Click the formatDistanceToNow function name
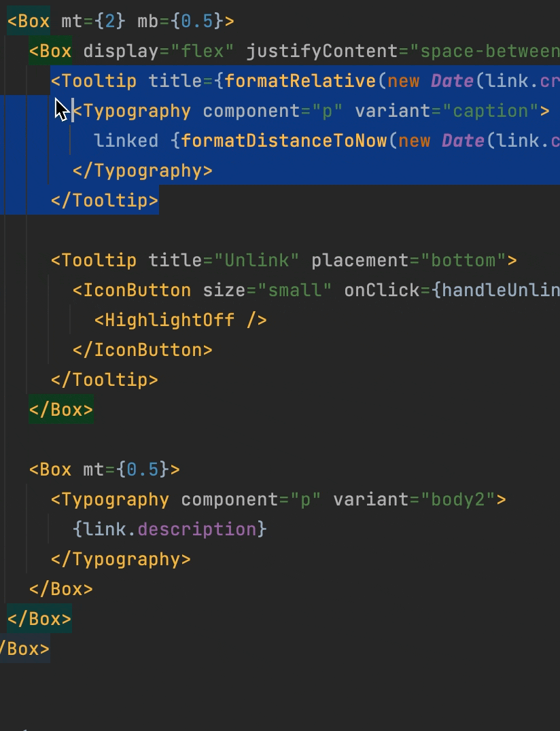Viewport: 560px width, 731px height. [284, 141]
